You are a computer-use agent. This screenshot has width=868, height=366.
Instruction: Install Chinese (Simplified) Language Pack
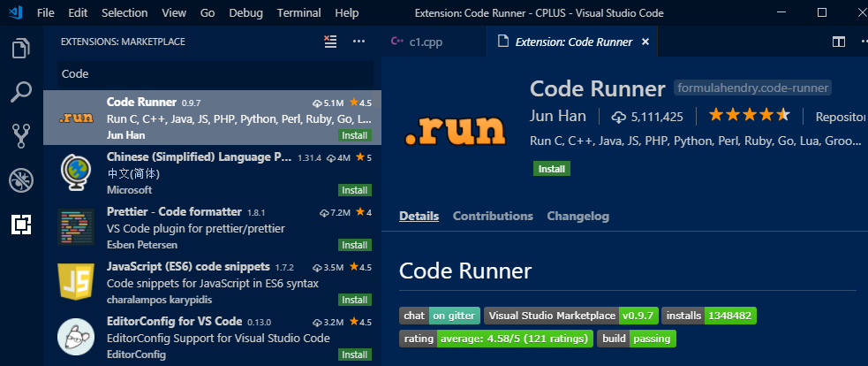(355, 190)
